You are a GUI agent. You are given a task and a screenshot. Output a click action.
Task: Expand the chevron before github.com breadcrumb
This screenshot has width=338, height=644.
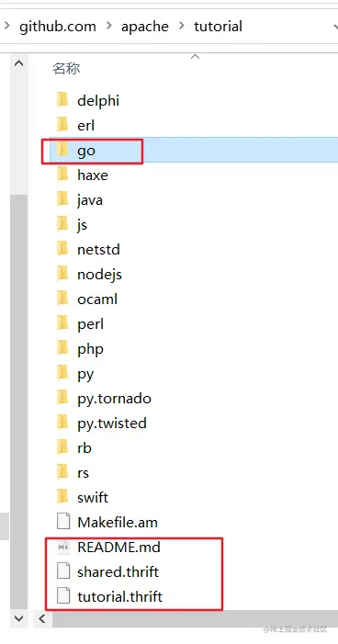pyautogui.click(x=7, y=26)
